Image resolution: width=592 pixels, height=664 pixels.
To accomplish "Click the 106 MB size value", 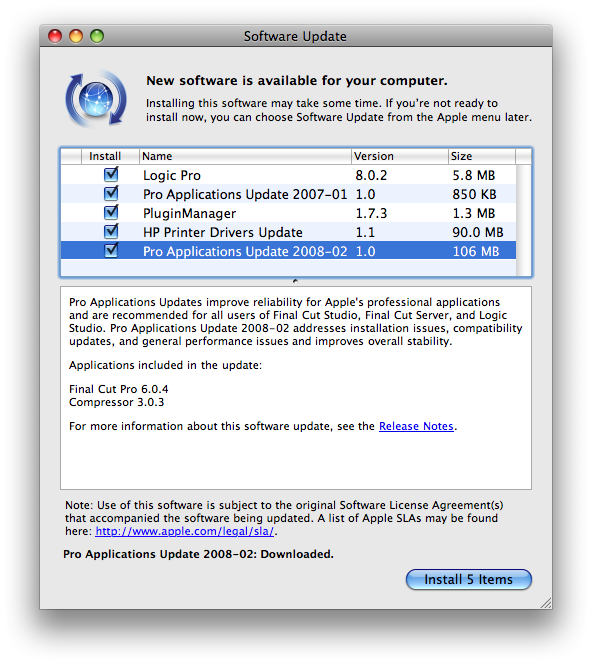I will pos(476,252).
